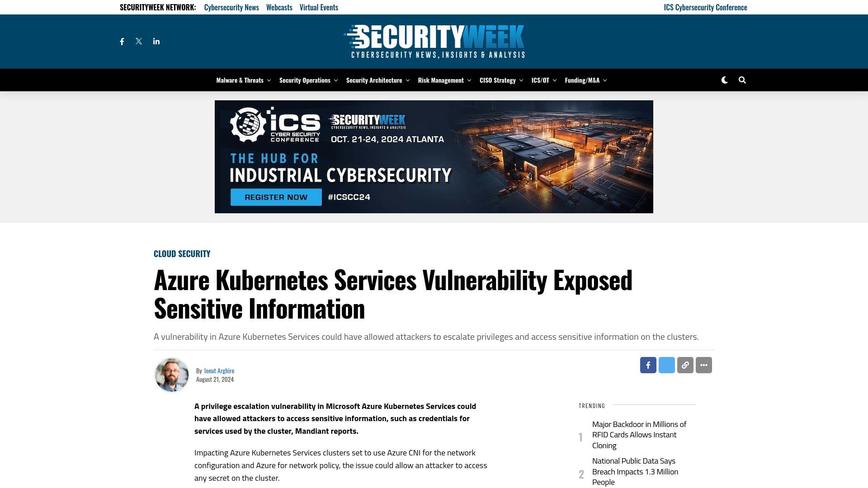This screenshot has height=488, width=868.
Task: Click the LinkedIn social icon
Action: [x=156, y=41]
